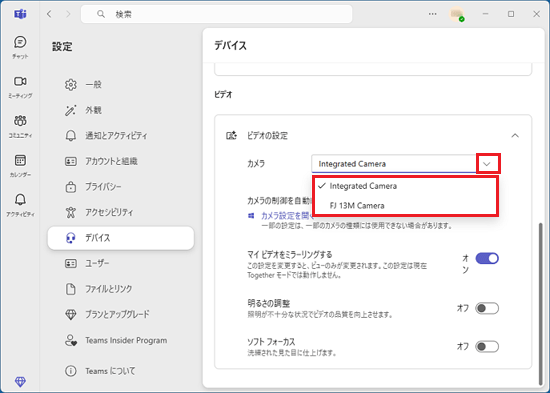Image resolution: width=550 pixels, height=393 pixels.
Task: Click into the 検索 search box
Action: (216, 14)
